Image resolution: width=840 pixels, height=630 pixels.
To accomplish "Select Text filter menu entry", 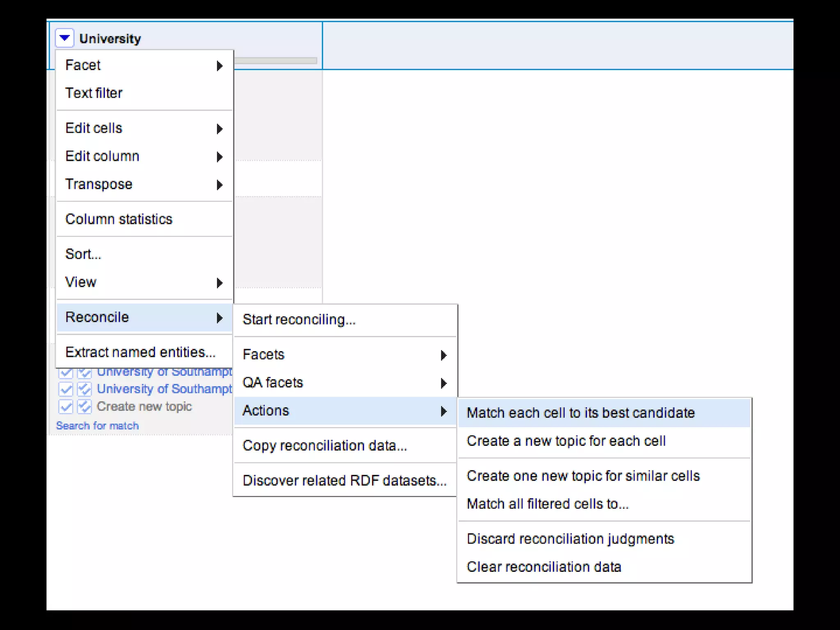I will (x=94, y=93).
